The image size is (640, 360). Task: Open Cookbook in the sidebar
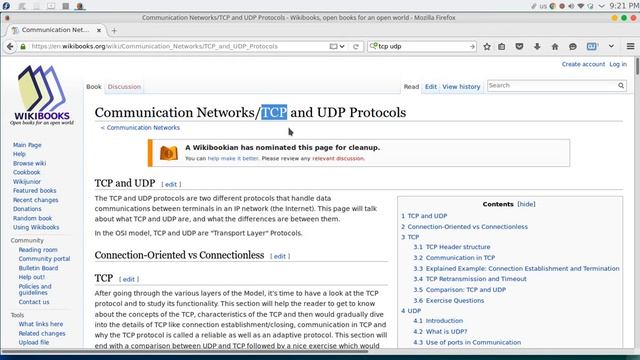27,172
